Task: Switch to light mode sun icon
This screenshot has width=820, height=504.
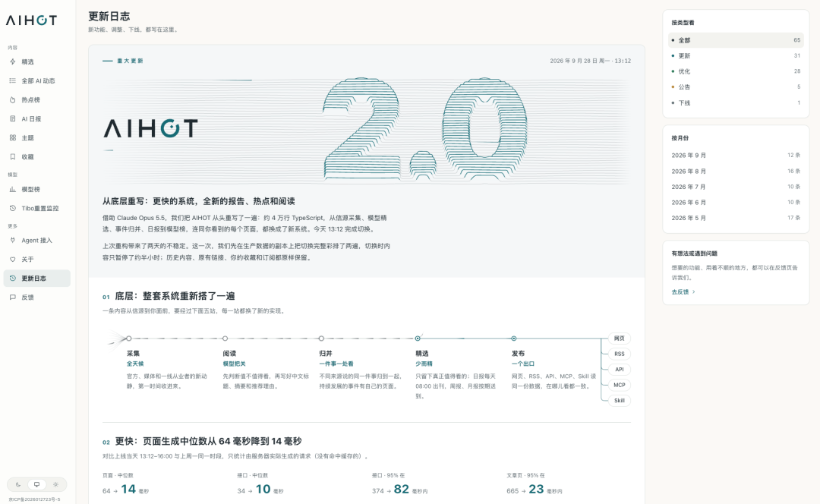Action: click(x=56, y=485)
